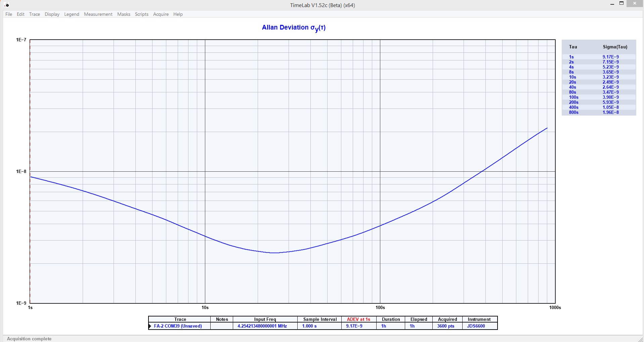Click the trace selection arrow beside FA-2 COM39

tap(150, 326)
